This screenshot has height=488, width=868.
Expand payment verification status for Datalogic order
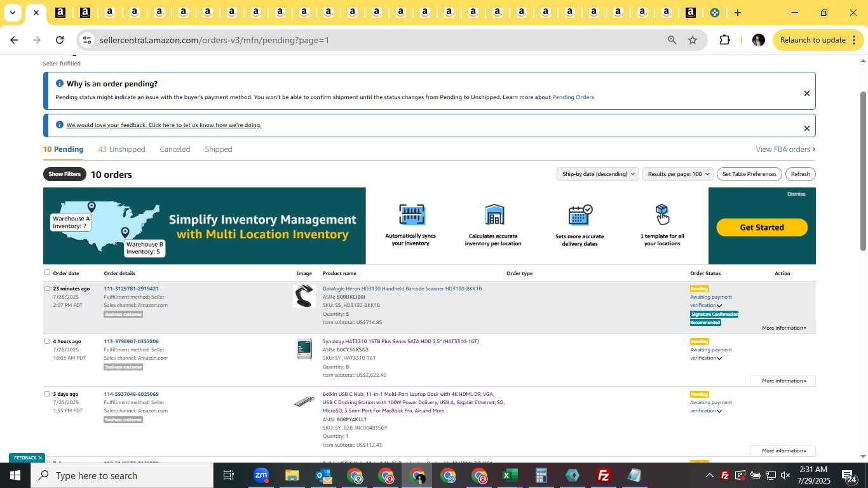pos(719,306)
